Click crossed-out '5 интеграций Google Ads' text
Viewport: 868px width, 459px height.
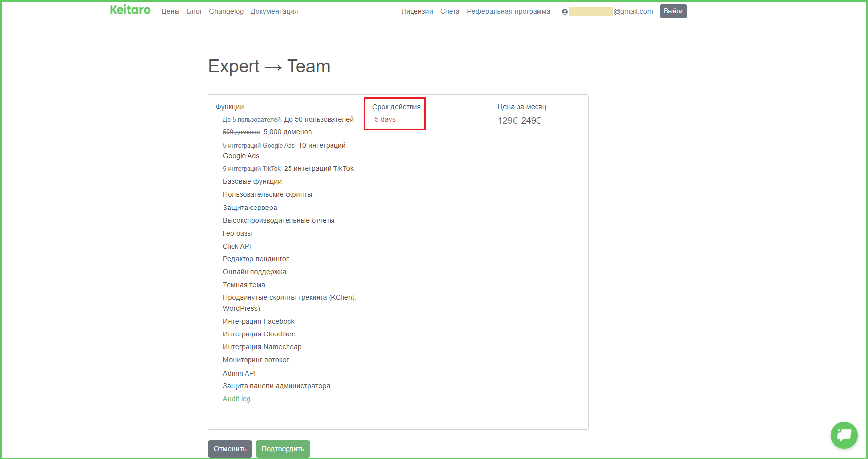click(259, 146)
